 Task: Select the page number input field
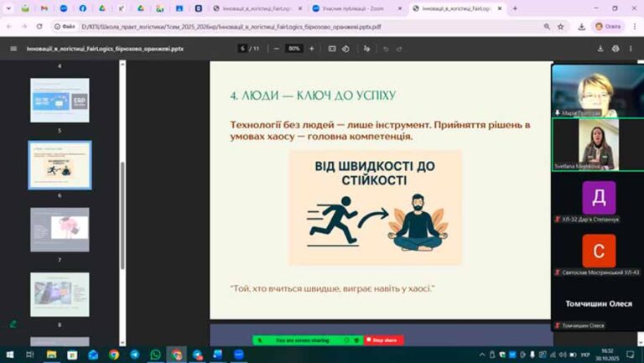(x=243, y=49)
